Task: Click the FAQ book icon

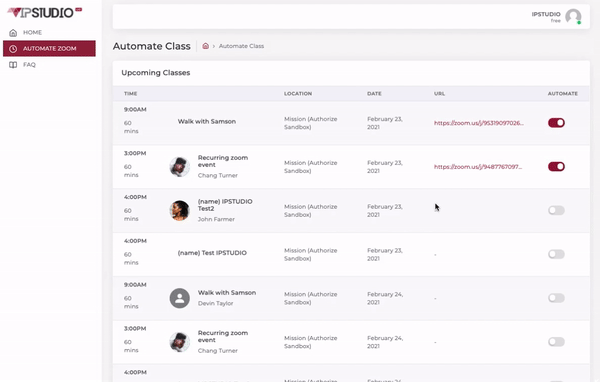Action: (13, 65)
